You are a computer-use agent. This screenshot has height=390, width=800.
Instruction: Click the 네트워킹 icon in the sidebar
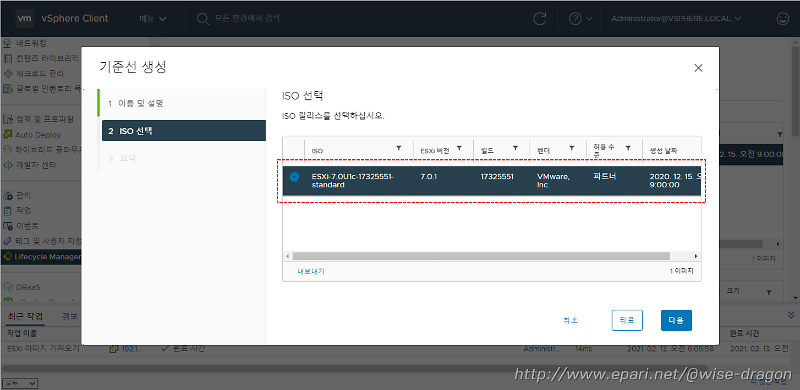tap(7, 43)
